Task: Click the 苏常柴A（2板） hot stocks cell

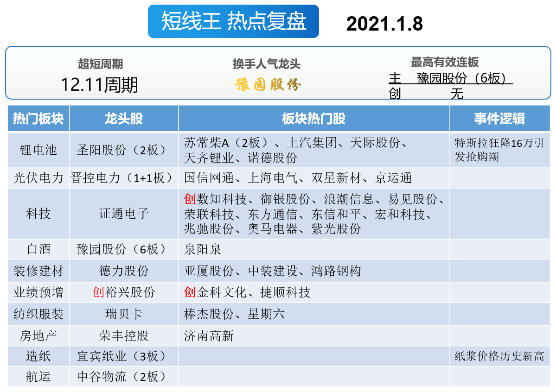Action: click(314, 150)
